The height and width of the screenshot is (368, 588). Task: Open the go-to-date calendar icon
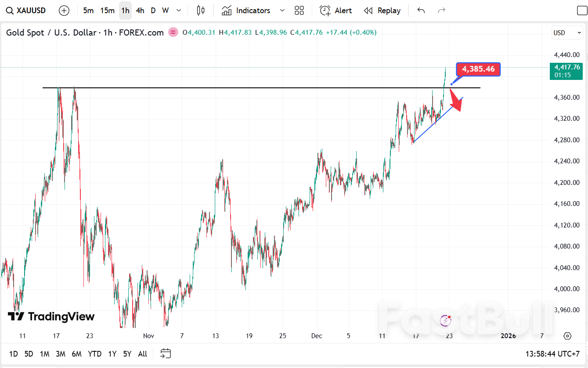pyautogui.click(x=166, y=354)
